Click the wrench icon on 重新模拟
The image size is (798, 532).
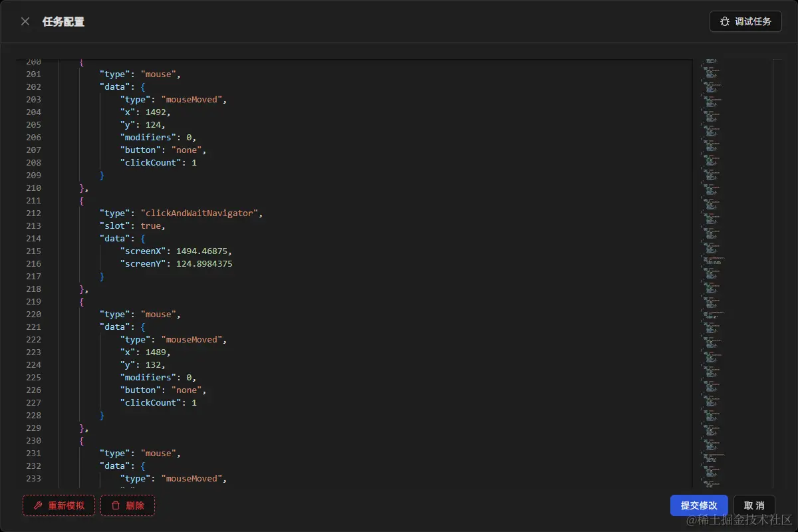click(x=38, y=505)
